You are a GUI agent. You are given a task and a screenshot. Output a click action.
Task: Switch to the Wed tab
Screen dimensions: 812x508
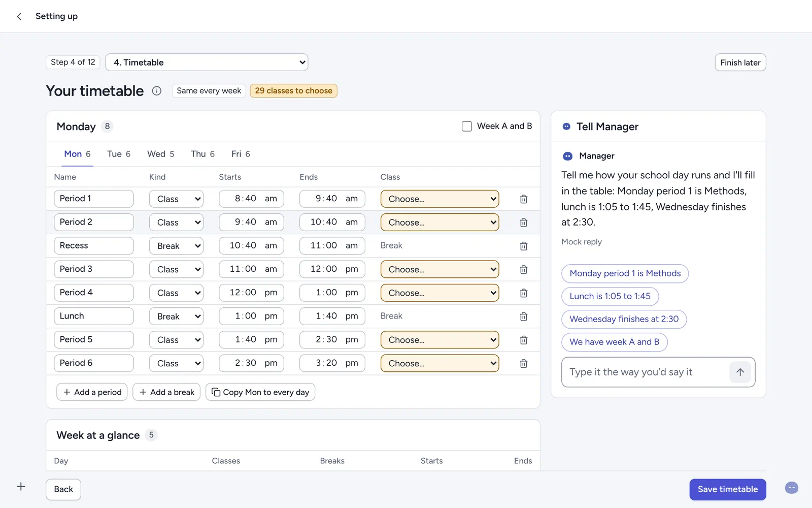(x=161, y=154)
